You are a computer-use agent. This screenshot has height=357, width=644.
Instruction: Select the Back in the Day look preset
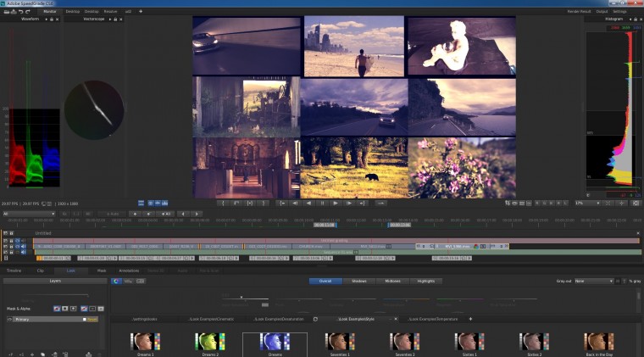(598, 343)
